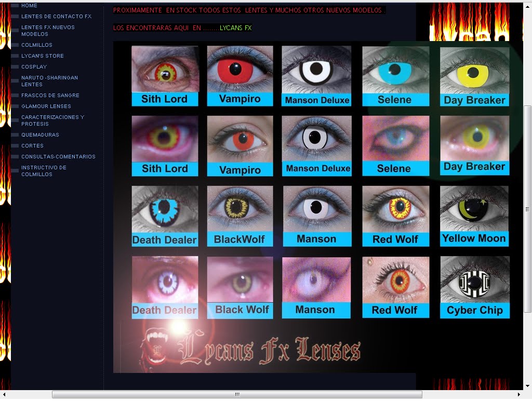Open the Cosplay section

pos(34,67)
